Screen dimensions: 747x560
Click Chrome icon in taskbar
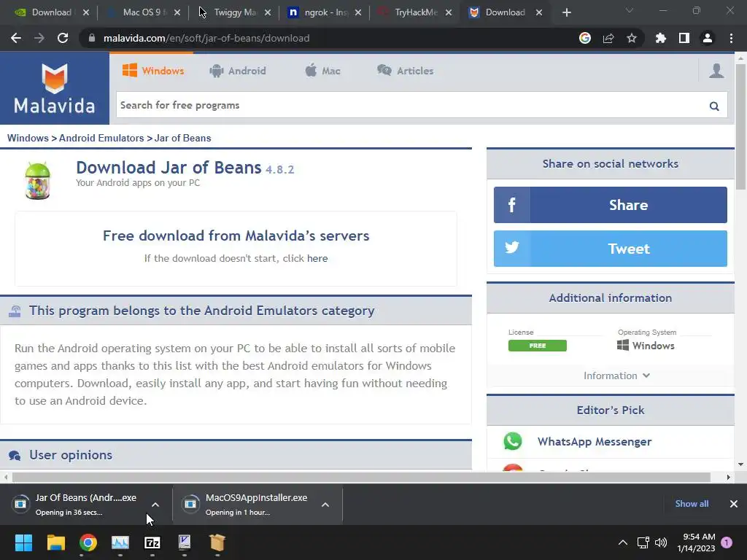88,542
